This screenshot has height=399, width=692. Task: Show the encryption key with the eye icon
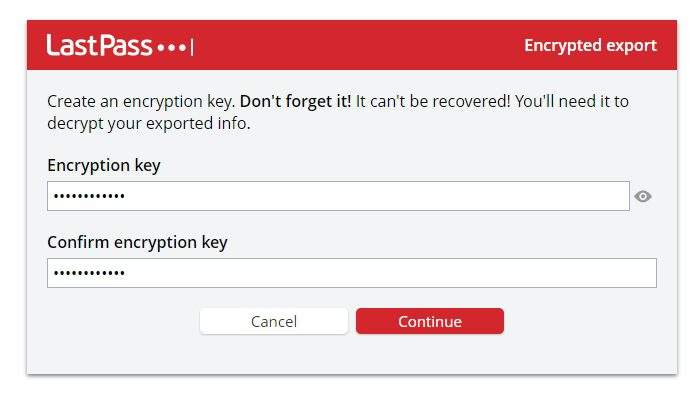click(643, 196)
